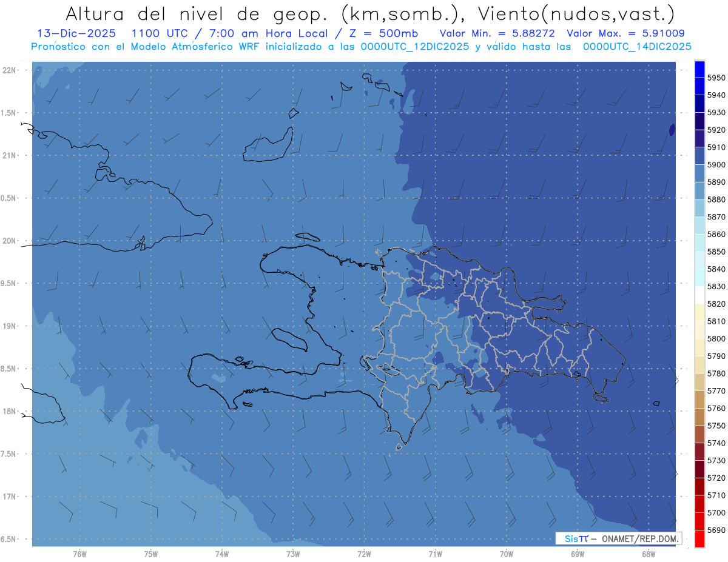Click the '6.5N' latitude label
The image size is (728, 562).
9,539
